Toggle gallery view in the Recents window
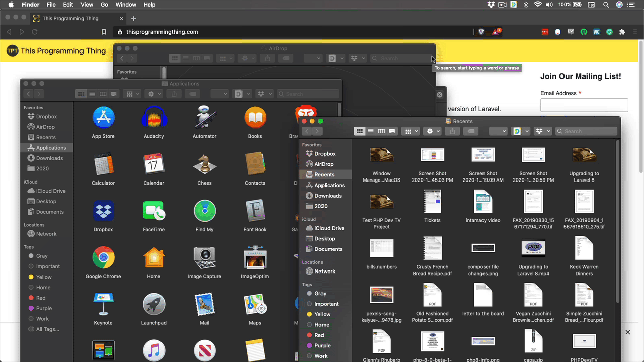Image resolution: width=644 pixels, height=362 pixels. tap(392, 131)
